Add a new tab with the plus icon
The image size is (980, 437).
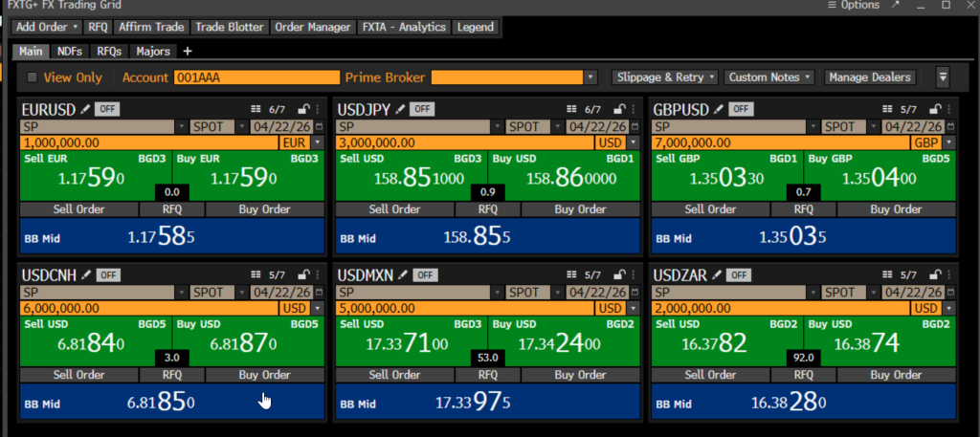pos(188,51)
